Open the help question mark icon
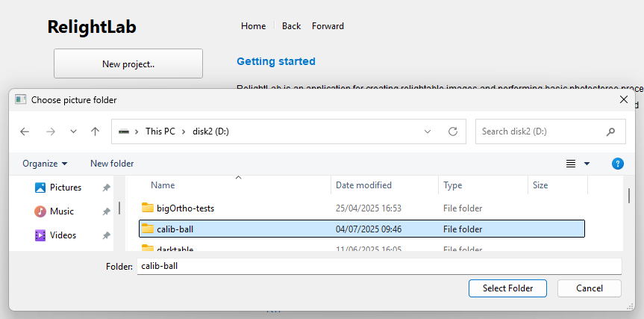 click(618, 164)
